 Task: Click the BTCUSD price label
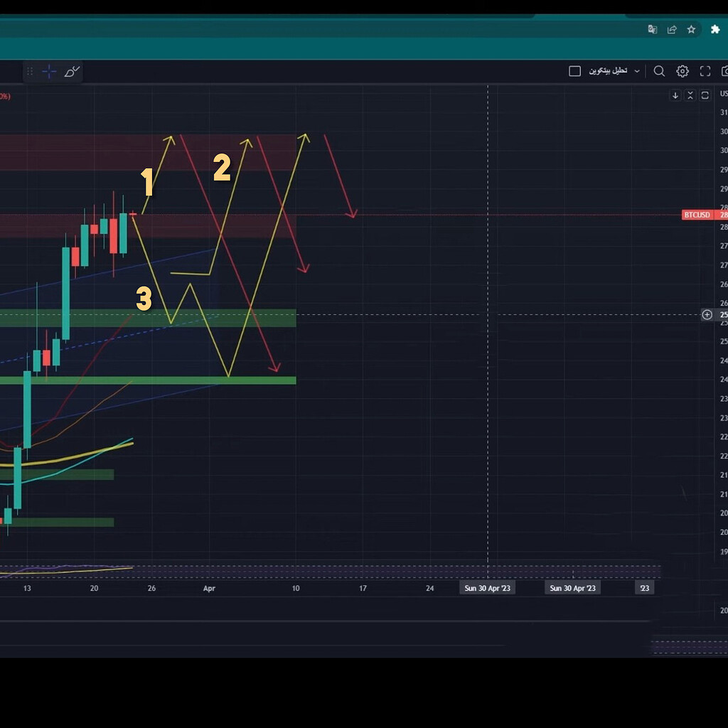[696, 215]
